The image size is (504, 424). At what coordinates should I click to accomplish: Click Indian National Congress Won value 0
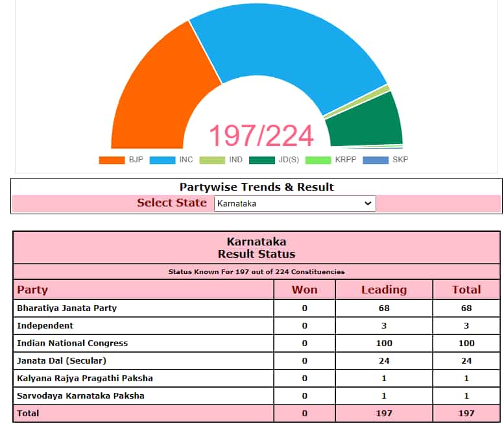coord(304,343)
